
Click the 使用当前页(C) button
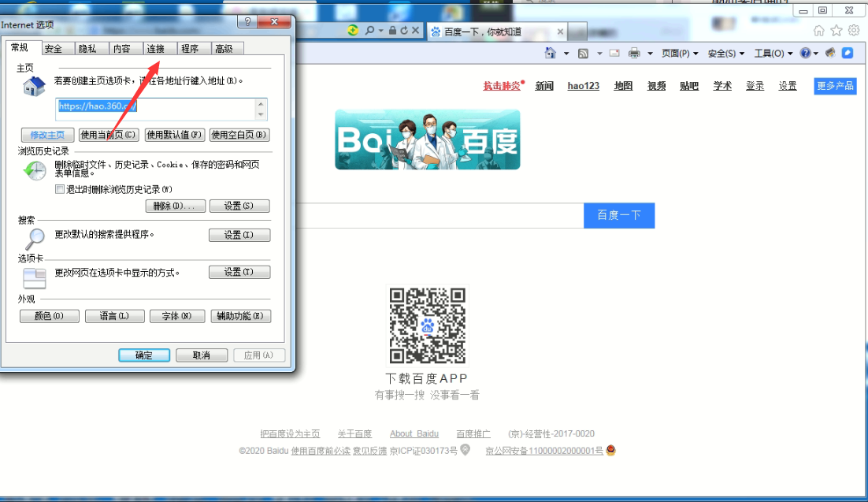109,135
